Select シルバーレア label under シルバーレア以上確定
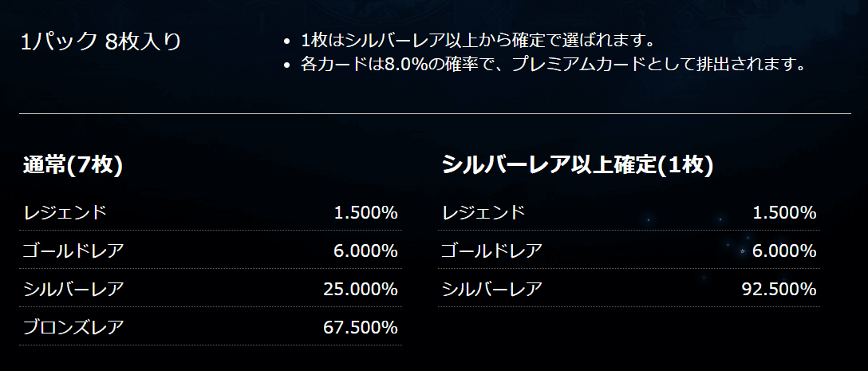Image resolution: width=868 pixels, height=371 pixels. [491, 289]
